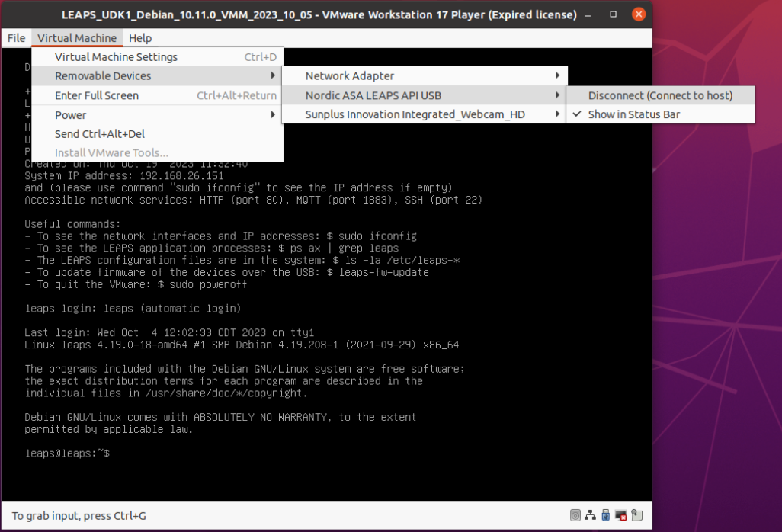Click the 'Useful commands:' terminal line
The height and width of the screenshot is (532, 782).
pyautogui.click(x=73, y=224)
